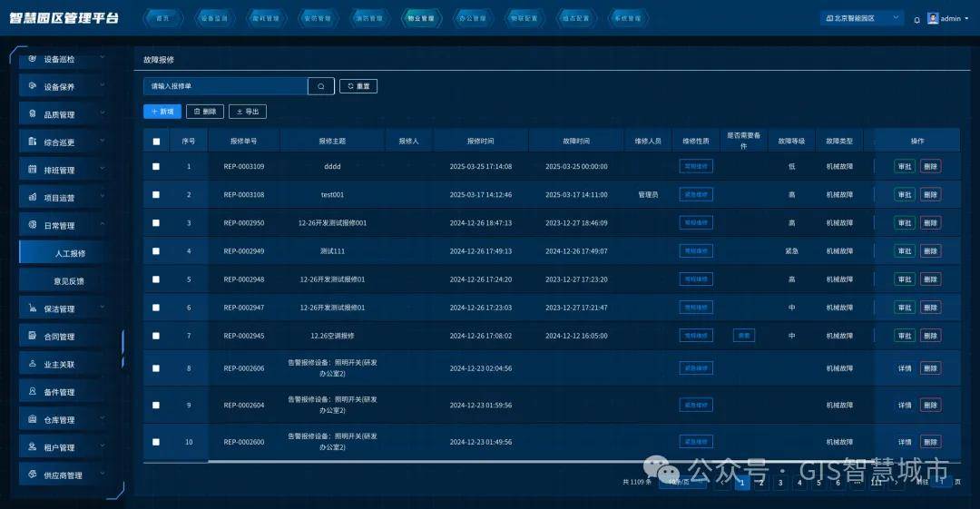This screenshot has width=980, height=509.
Task: Click the magnifier search icon button
Action: [x=321, y=86]
